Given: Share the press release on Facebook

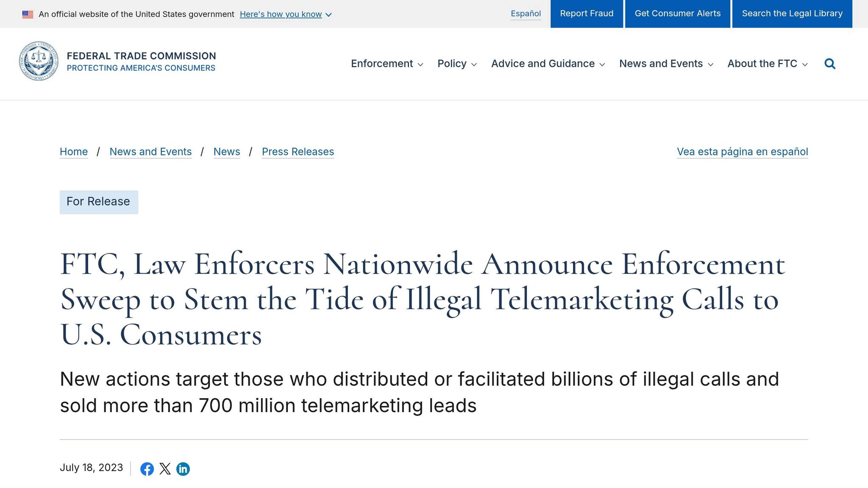Looking at the screenshot, I should point(147,469).
